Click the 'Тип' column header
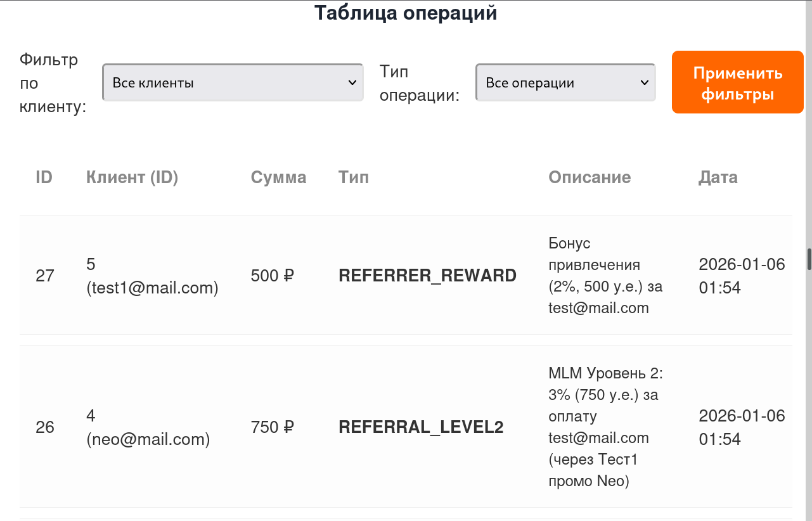Viewport: 812px width, 521px height. tap(354, 177)
